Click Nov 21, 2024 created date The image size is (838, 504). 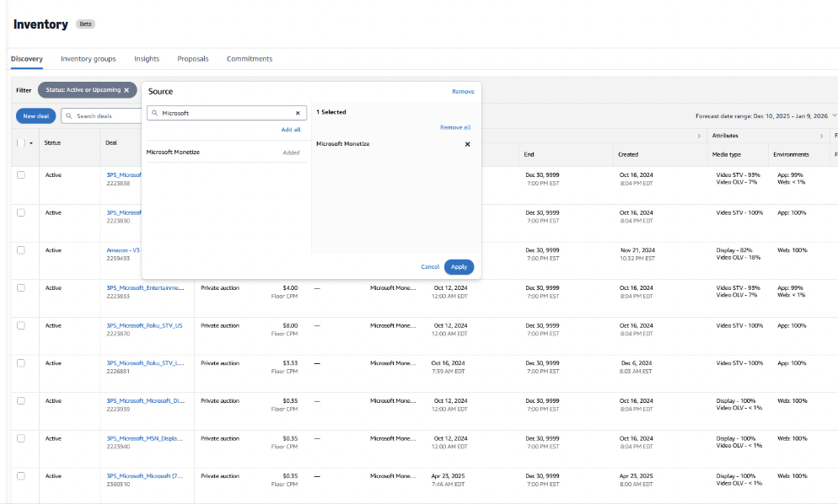click(x=637, y=250)
